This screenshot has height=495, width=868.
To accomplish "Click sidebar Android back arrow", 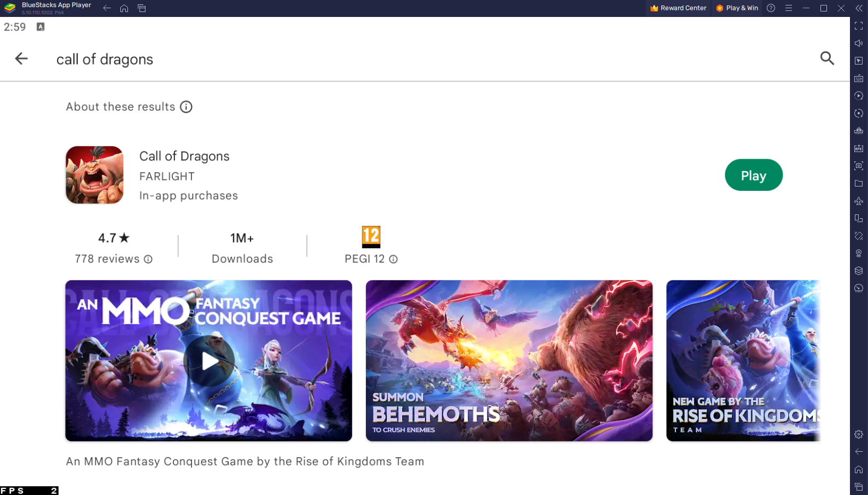I will 859,452.
